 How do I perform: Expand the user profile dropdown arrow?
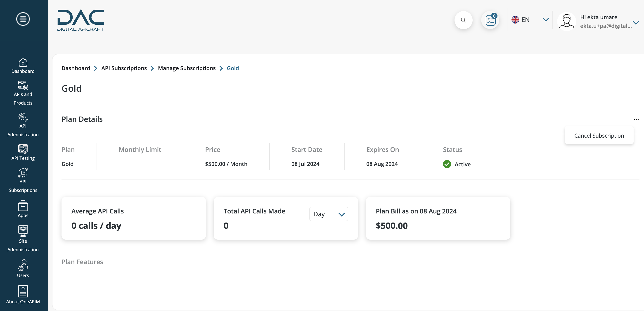(x=636, y=22)
